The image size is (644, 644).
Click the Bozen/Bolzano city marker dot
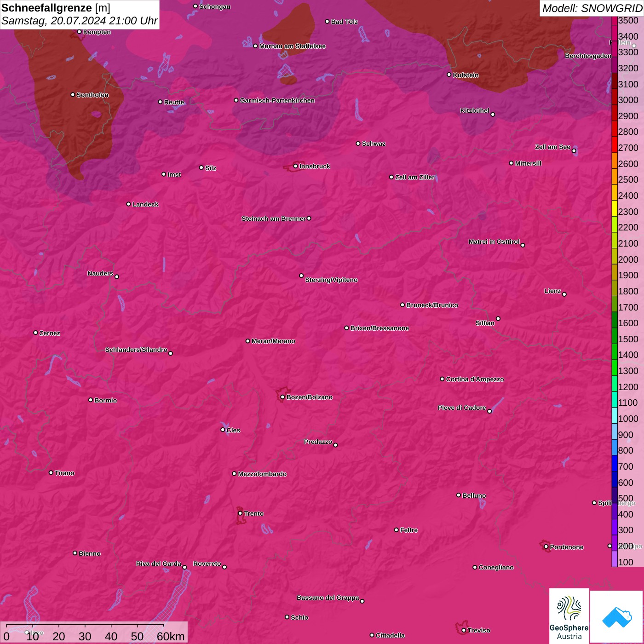282,397
